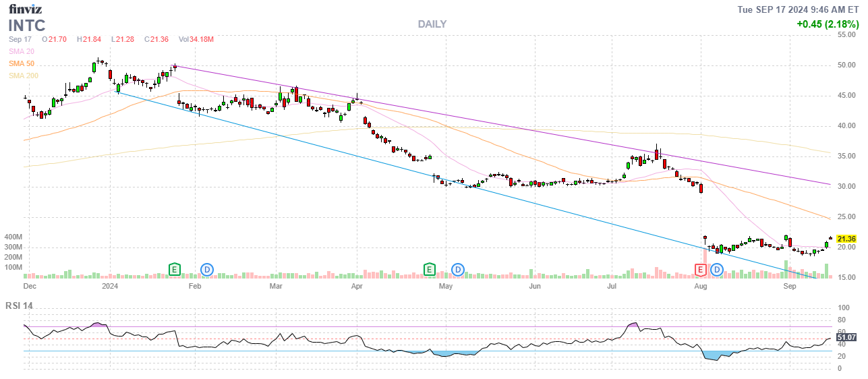Click the +0.45 (2.18%) price change
This screenshot has width=868, height=379.
827,24
